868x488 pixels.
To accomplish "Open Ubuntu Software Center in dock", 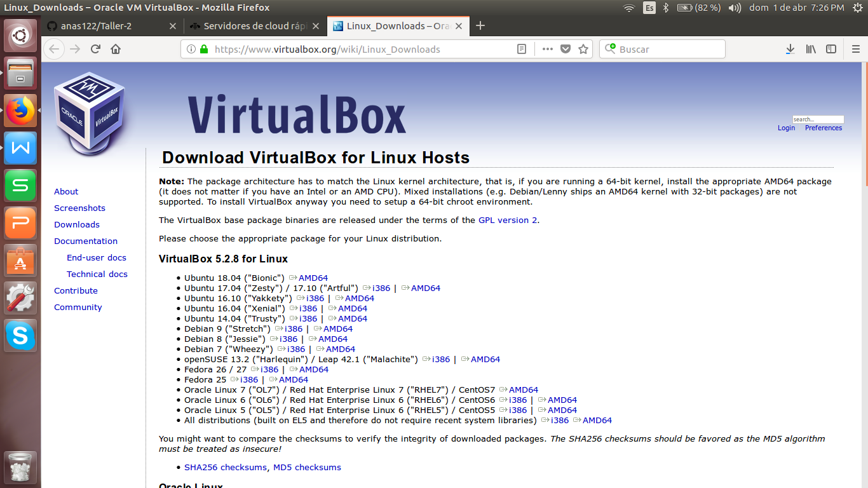I will 21,260.
